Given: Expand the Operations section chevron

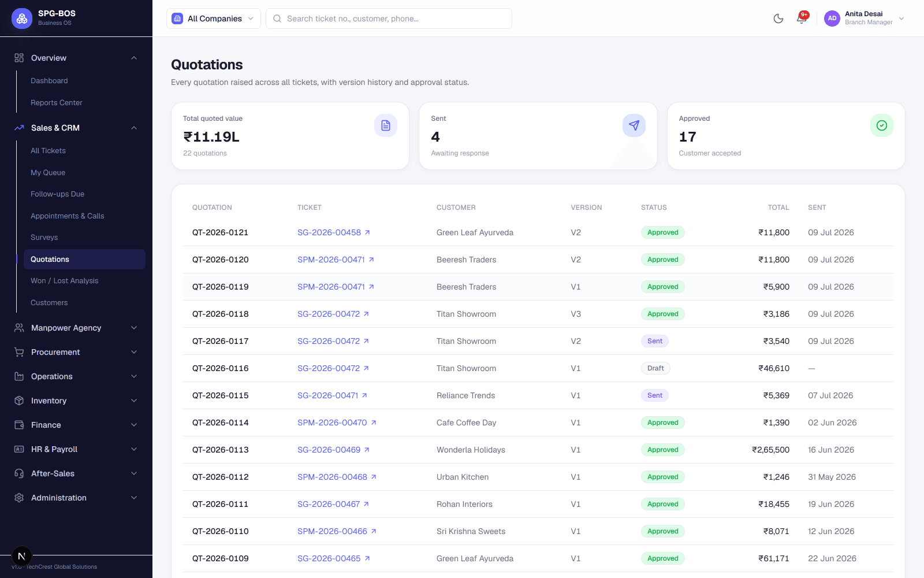Looking at the screenshot, I should tap(134, 376).
